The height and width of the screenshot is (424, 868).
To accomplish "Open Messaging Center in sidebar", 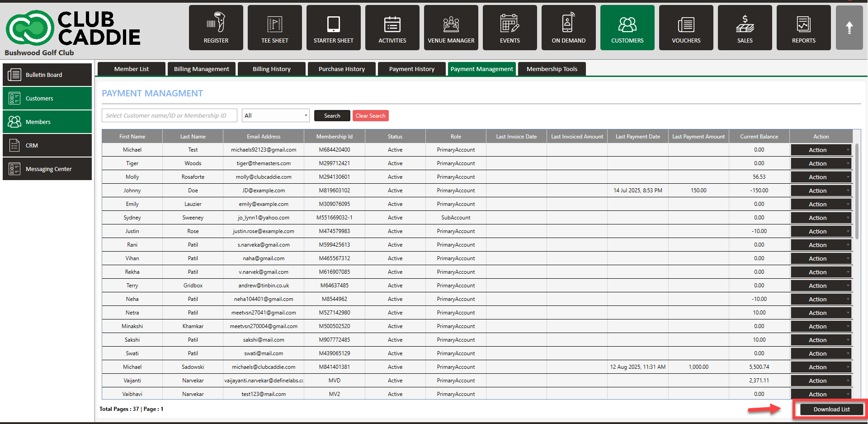I will (47, 169).
